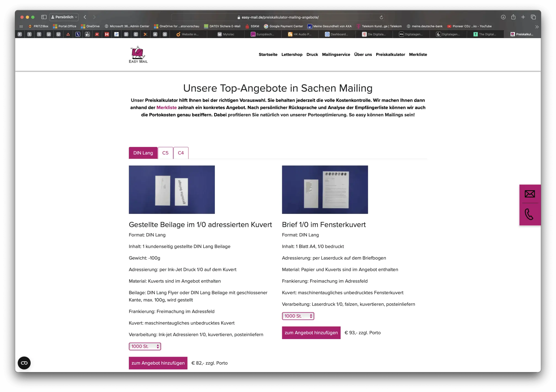Open the Downloads icon in the toolbar
The height and width of the screenshot is (392, 556).
(x=503, y=17)
